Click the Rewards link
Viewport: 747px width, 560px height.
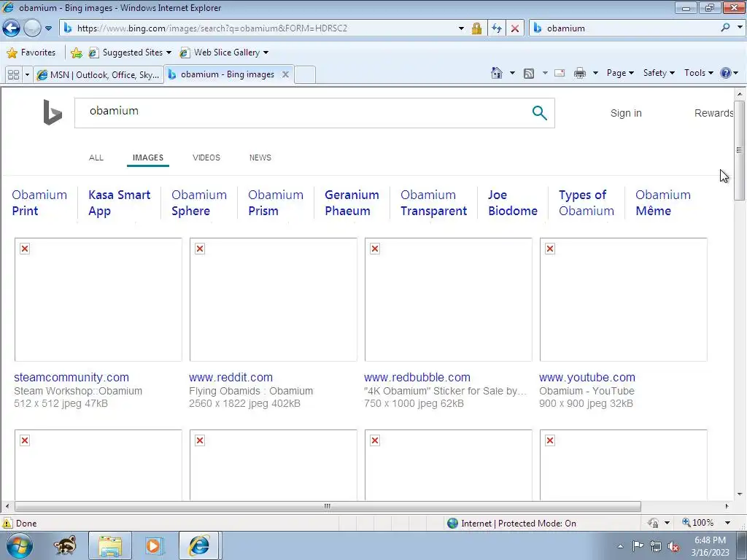pos(713,113)
